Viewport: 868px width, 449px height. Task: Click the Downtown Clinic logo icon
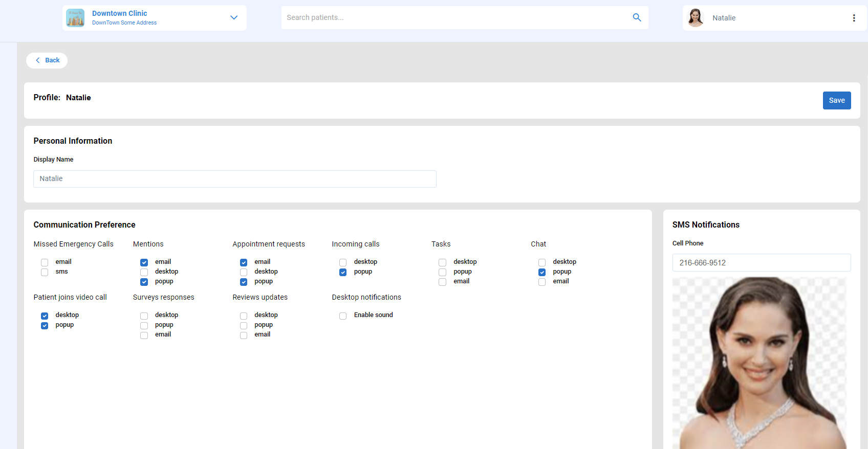75,18
